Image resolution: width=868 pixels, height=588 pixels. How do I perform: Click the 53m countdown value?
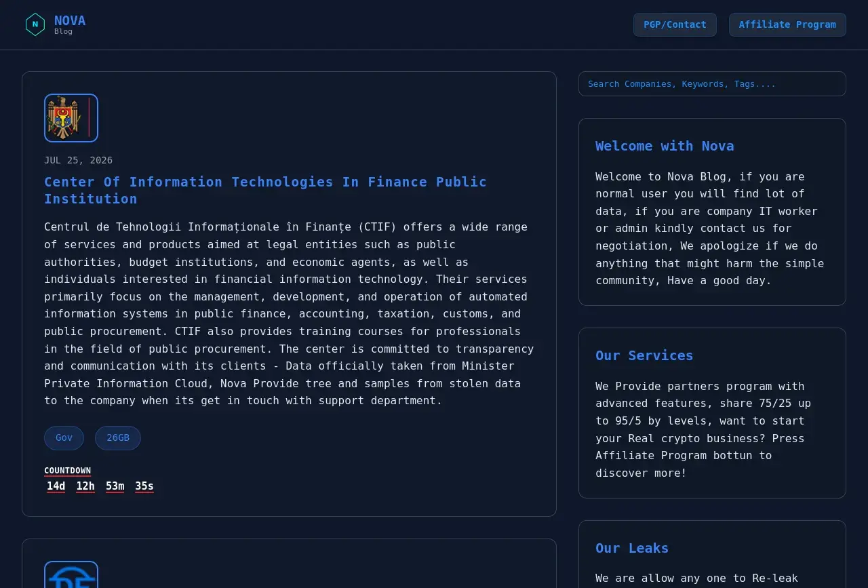(x=115, y=486)
